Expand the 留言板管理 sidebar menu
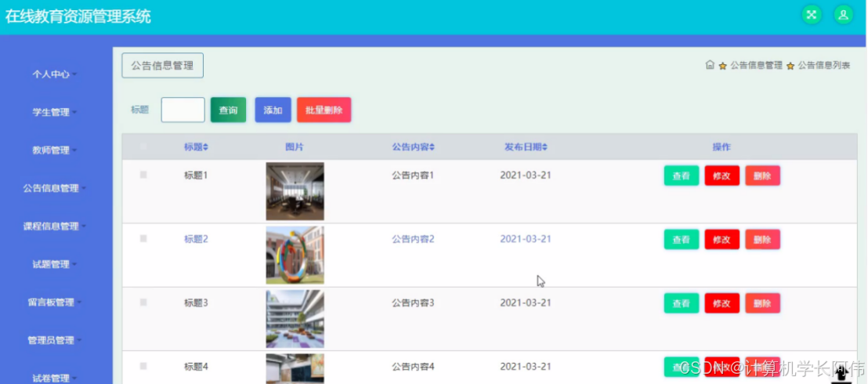 [54, 302]
